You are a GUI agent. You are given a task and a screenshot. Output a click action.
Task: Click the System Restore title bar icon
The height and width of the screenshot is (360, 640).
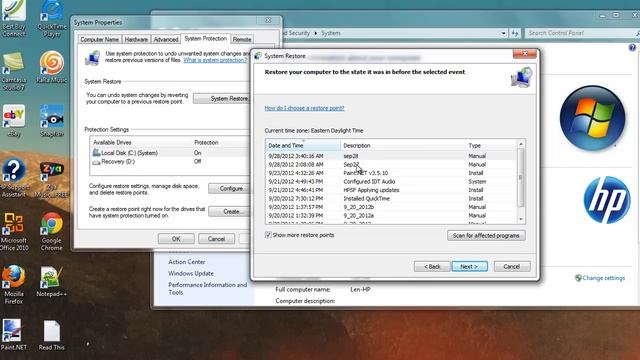(258, 56)
